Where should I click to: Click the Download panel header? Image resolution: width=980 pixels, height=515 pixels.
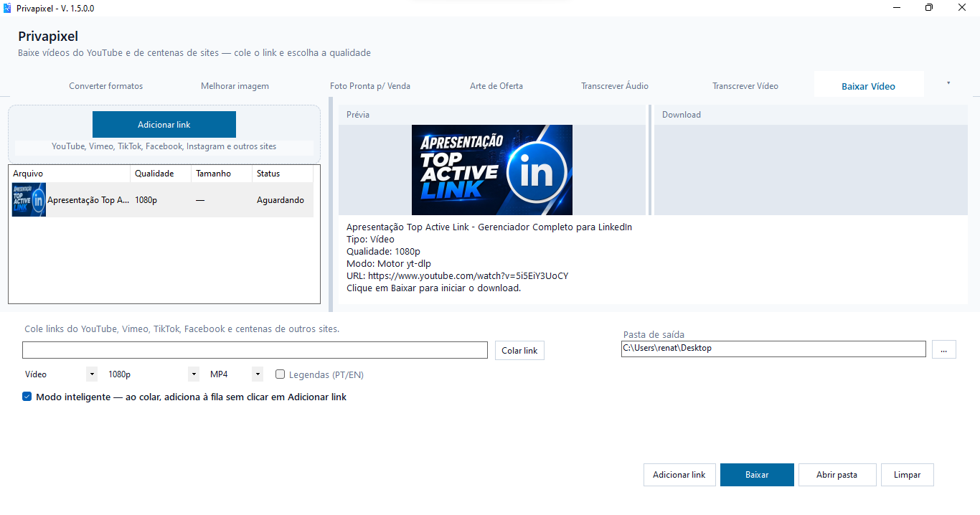pos(811,115)
